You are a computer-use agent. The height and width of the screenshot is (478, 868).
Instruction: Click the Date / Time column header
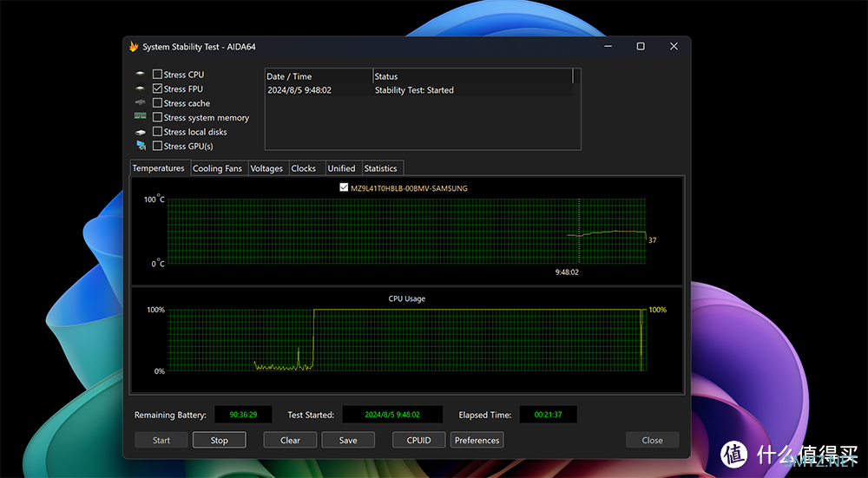(x=319, y=76)
